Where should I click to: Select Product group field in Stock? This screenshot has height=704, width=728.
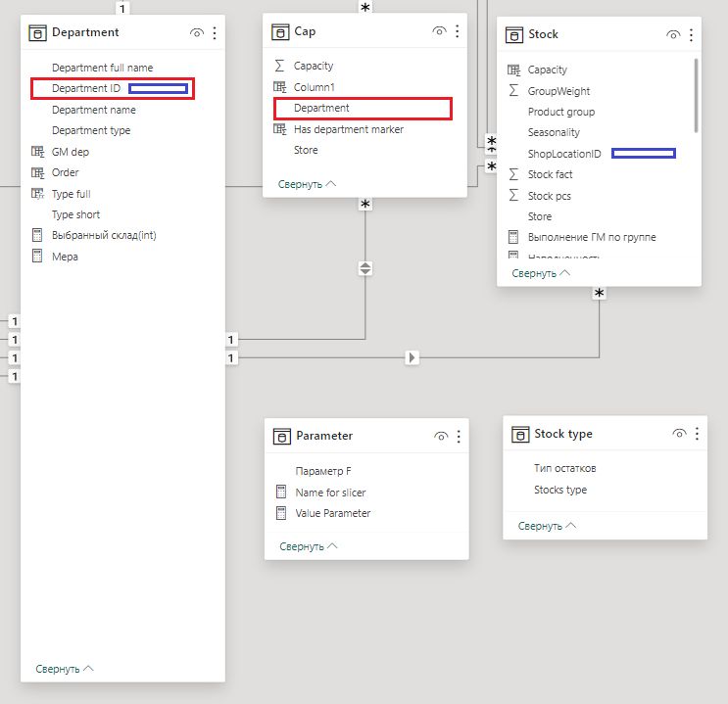pyautogui.click(x=560, y=112)
